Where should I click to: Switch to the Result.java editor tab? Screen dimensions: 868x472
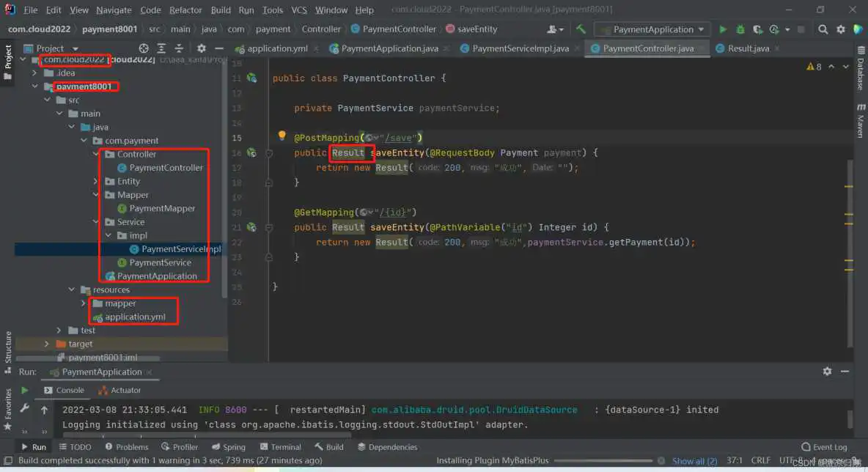pos(748,48)
